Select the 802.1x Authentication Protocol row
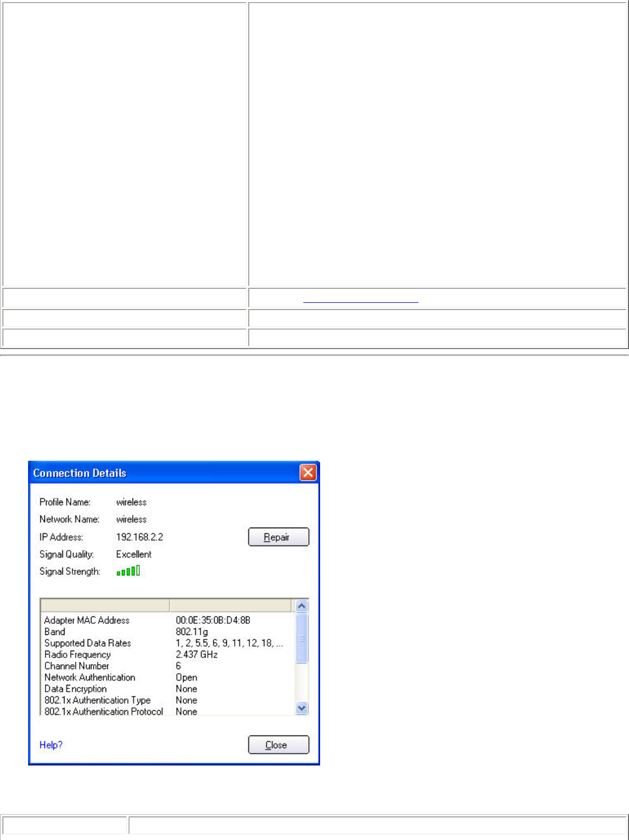Viewport: 629px width, 840px height. [x=167, y=711]
